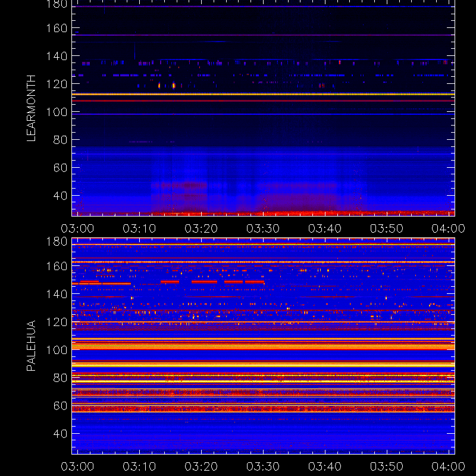Click the 140 tick label on the Palehua plot
This screenshot has height=476, width=476.
[x=57, y=294]
